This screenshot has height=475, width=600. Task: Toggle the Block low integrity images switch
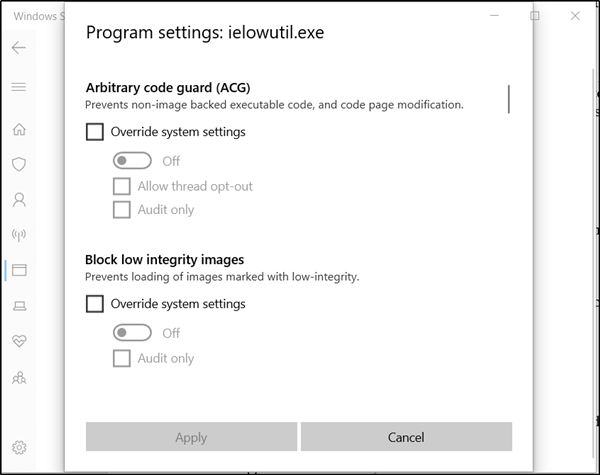(x=132, y=333)
